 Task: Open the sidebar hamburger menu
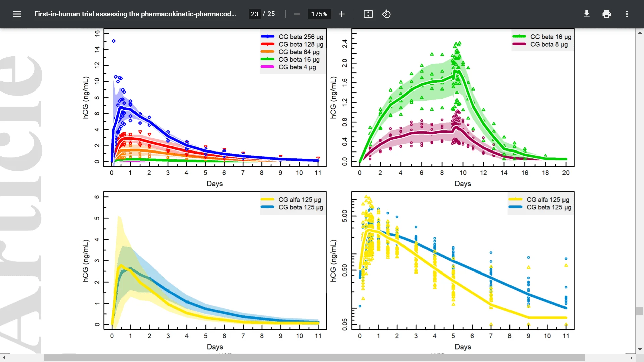click(17, 14)
